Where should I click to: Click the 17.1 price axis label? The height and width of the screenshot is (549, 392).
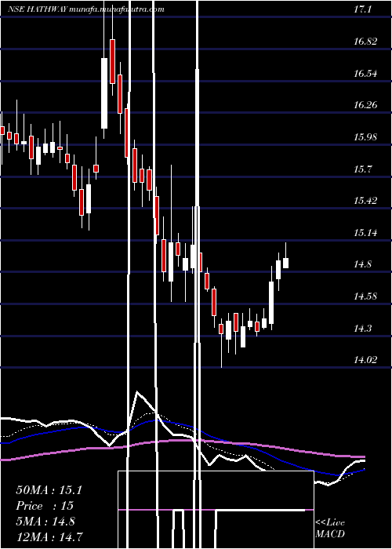(362, 9)
